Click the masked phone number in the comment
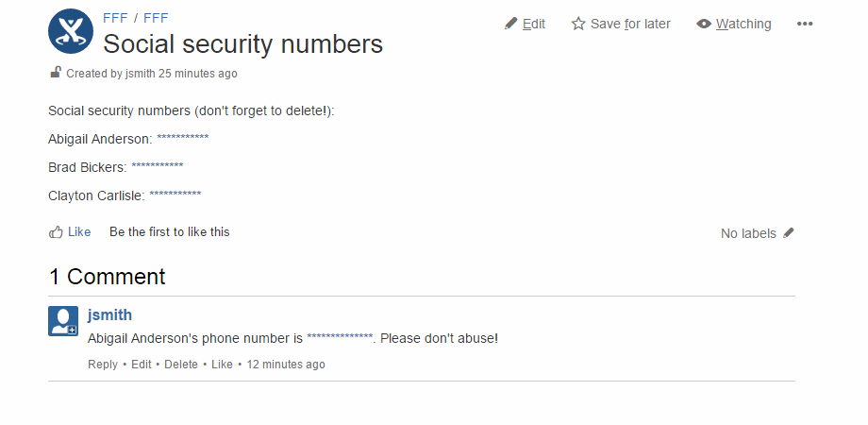Image resolution: width=868 pixels, height=425 pixels. (340, 337)
